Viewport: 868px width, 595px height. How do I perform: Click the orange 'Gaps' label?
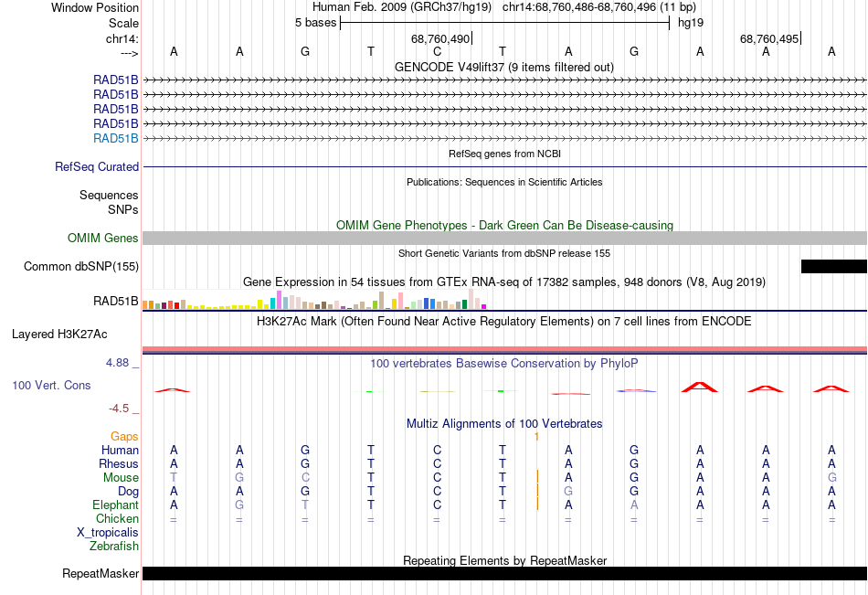(x=124, y=437)
